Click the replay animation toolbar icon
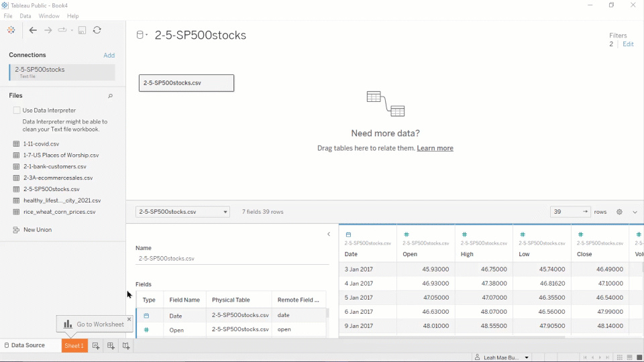Screen dimensions: 644x362 click(62, 30)
